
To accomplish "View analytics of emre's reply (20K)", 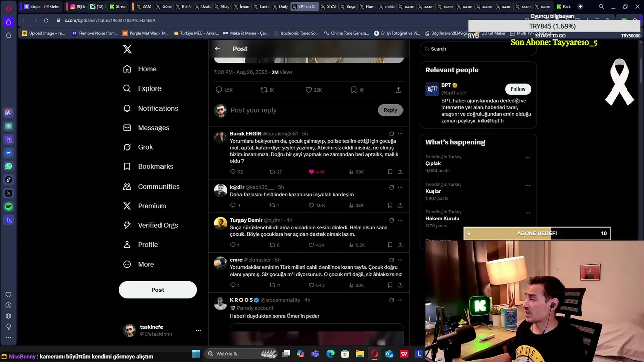I will 356,285.
